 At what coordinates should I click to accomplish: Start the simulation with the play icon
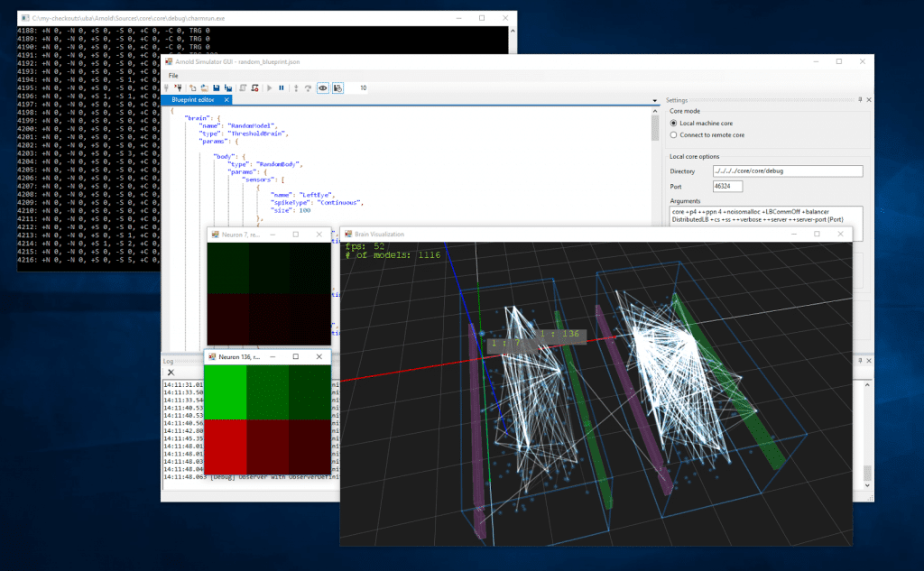[269, 87]
